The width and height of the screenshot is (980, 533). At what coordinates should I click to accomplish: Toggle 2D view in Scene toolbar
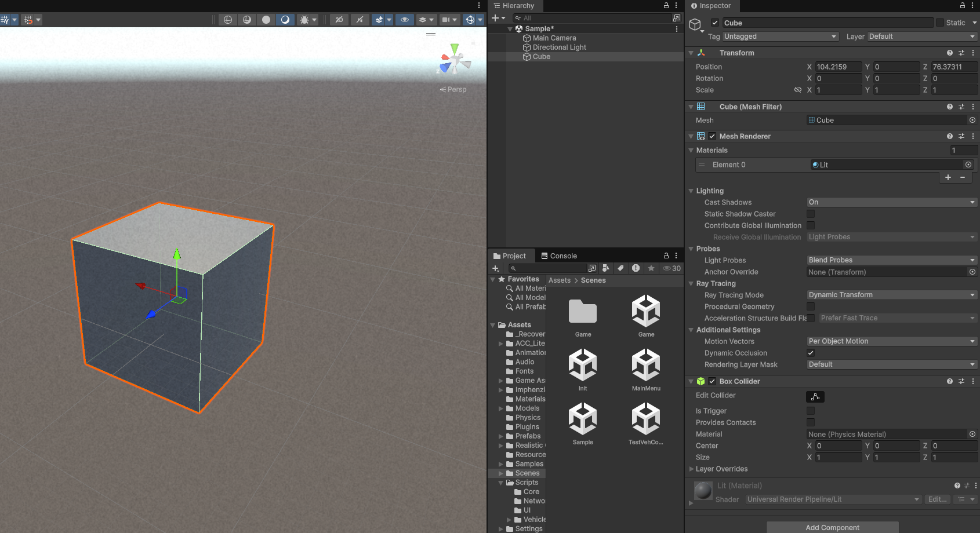(339, 20)
